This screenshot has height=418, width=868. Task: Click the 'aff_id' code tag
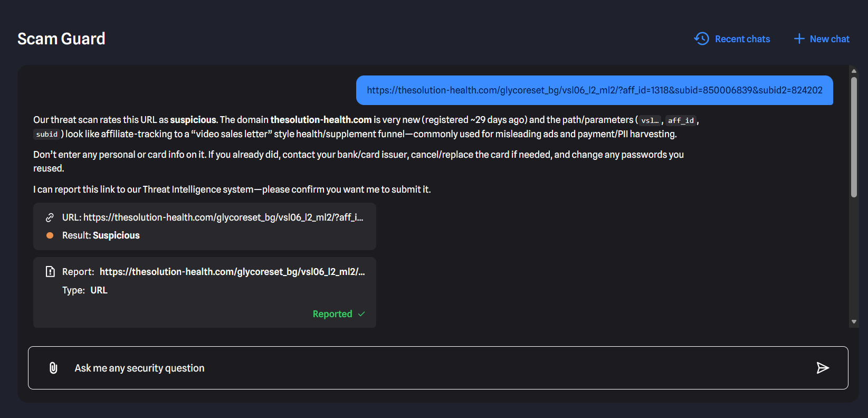[681, 120]
